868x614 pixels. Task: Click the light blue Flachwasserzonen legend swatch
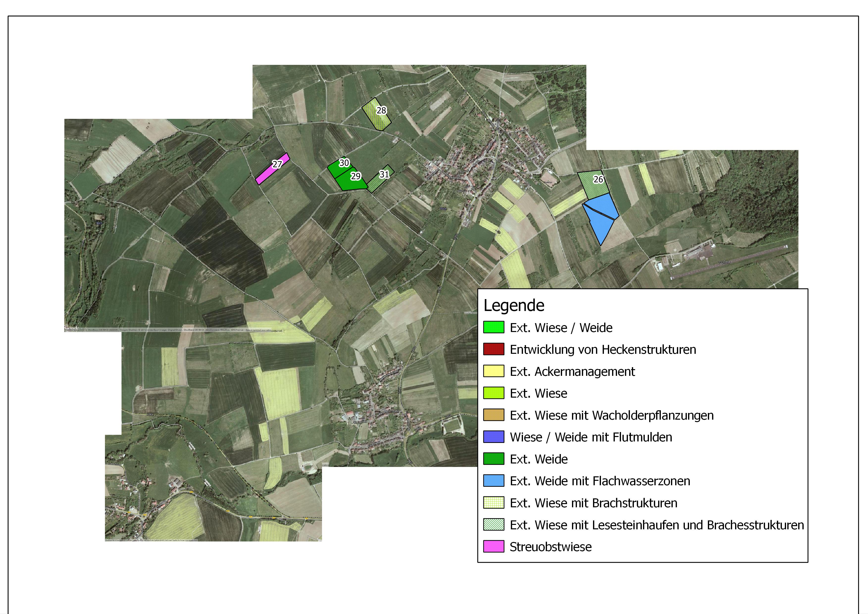[x=493, y=481]
